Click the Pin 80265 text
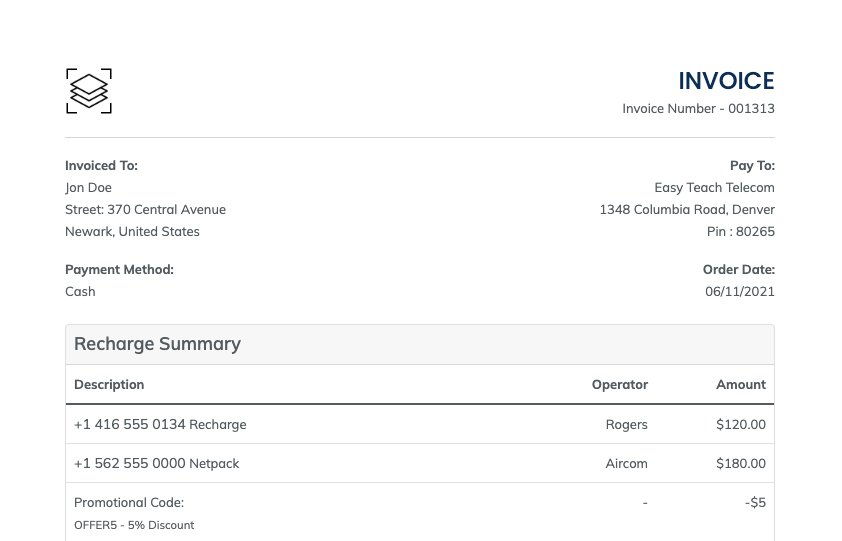The height and width of the screenshot is (541, 842). tap(740, 232)
